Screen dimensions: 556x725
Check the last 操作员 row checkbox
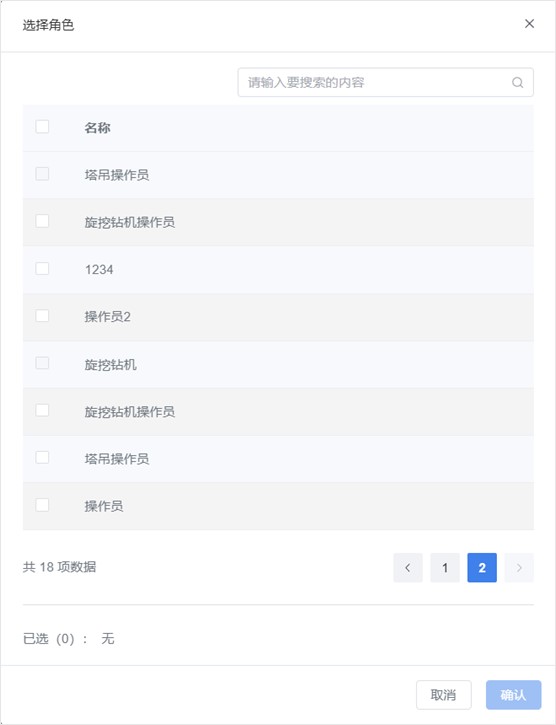tap(42, 505)
